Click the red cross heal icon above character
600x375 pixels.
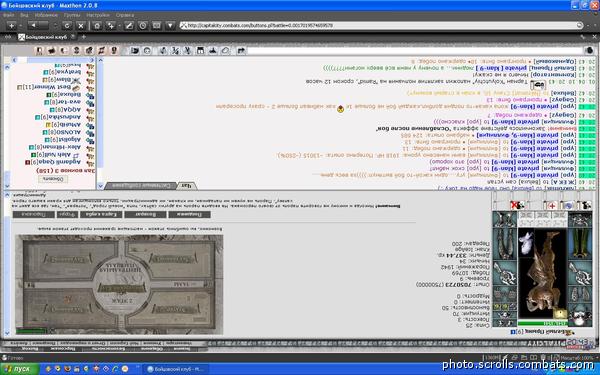click(x=551, y=205)
